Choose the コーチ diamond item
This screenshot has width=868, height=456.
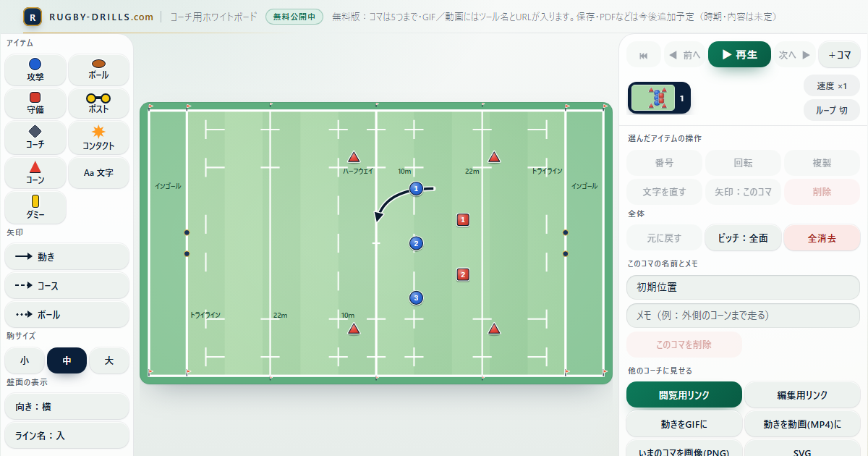35,137
